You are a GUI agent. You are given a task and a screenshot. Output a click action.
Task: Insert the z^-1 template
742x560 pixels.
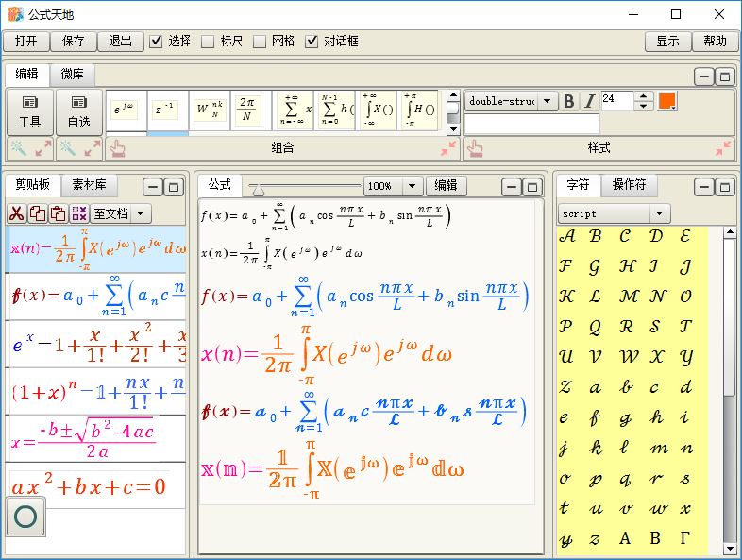pos(166,110)
